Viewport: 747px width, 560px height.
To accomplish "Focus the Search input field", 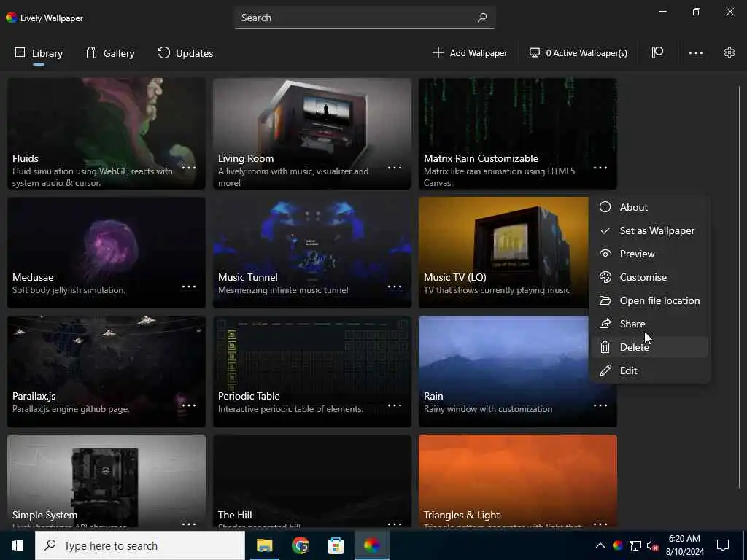I will [365, 17].
